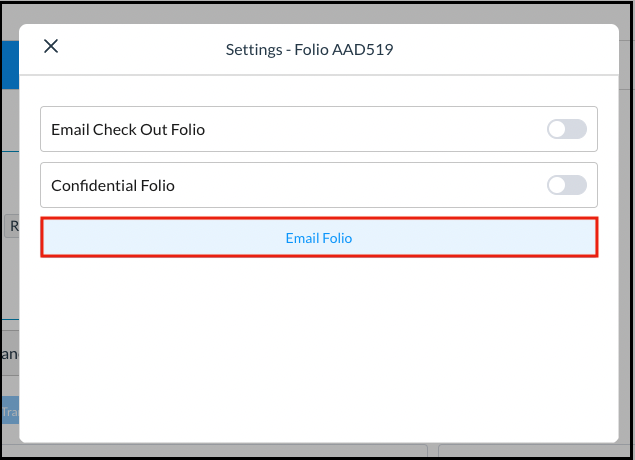Screen dimensions: 635x460
Task: Dismiss the folio settings popup
Action: tap(51, 46)
